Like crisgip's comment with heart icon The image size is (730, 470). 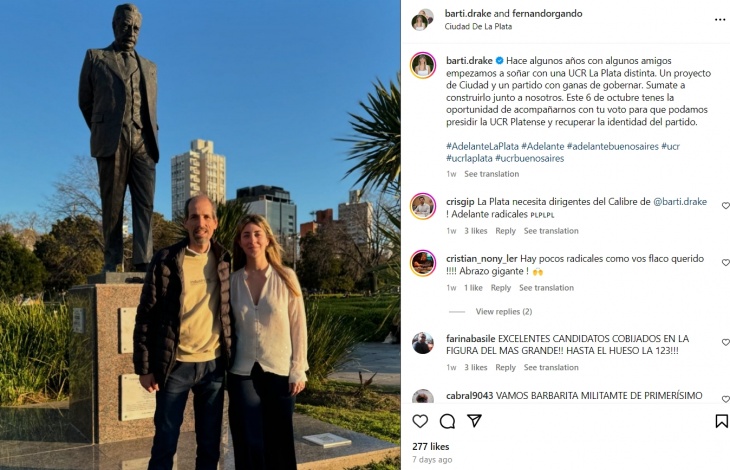[x=725, y=205]
